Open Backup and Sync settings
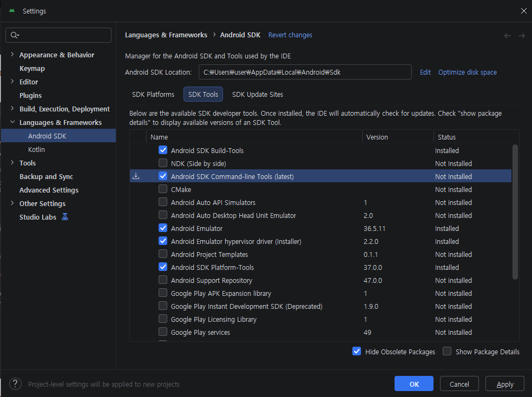Image resolution: width=532 pixels, height=397 pixels. (46, 177)
